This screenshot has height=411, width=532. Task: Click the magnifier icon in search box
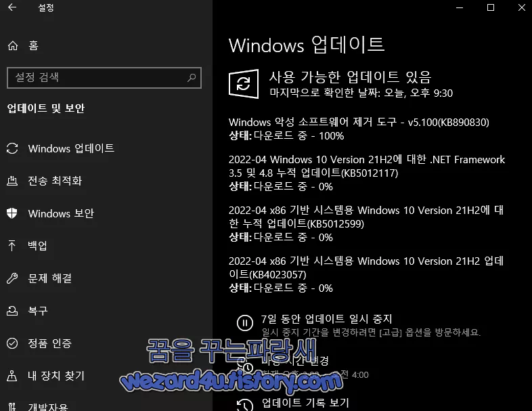point(192,78)
